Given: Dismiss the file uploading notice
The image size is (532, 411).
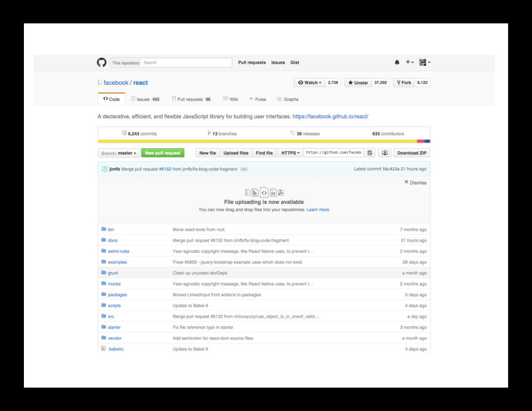Looking at the screenshot, I should click(x=415, y=182).
